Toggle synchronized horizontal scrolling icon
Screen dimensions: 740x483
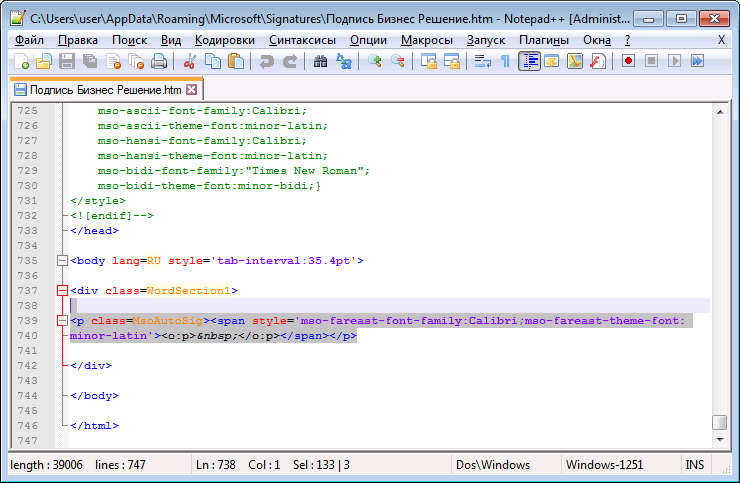click(452, 61)
